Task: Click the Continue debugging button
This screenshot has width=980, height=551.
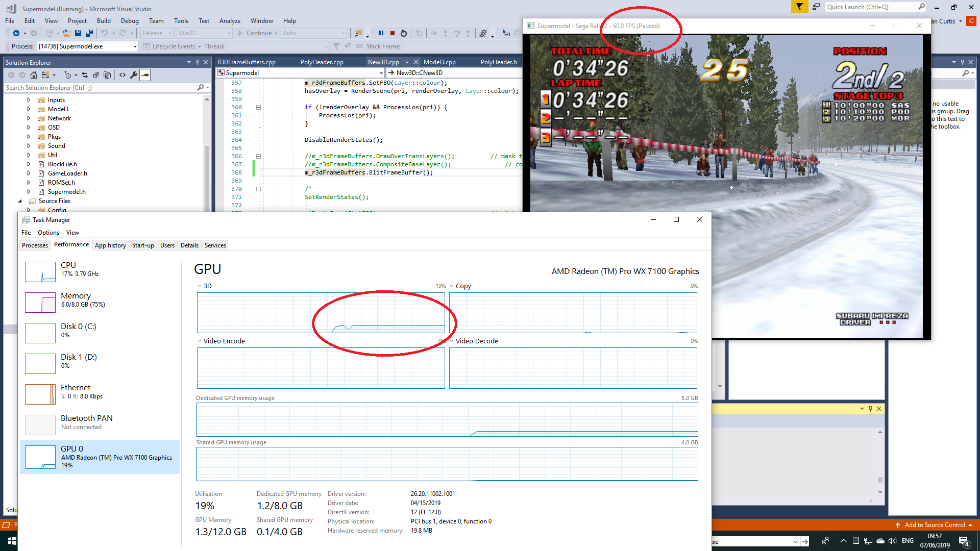Action: click(257, 33)
